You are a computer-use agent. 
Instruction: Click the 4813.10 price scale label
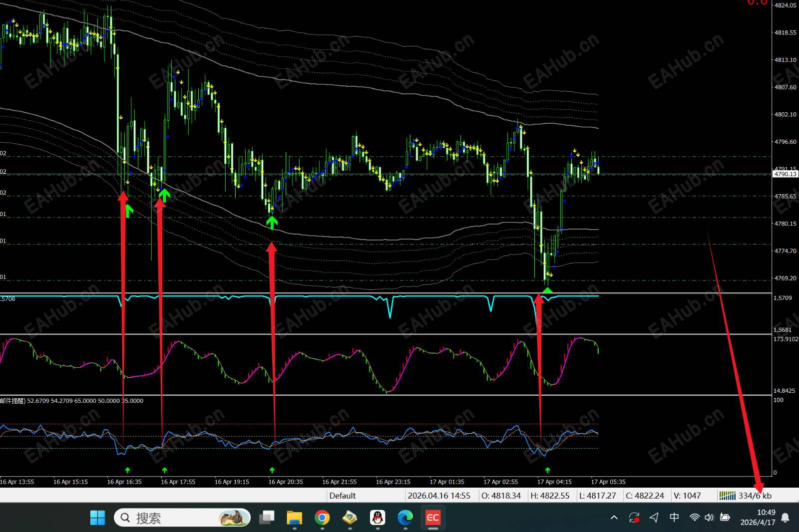(x=786, y=60)
